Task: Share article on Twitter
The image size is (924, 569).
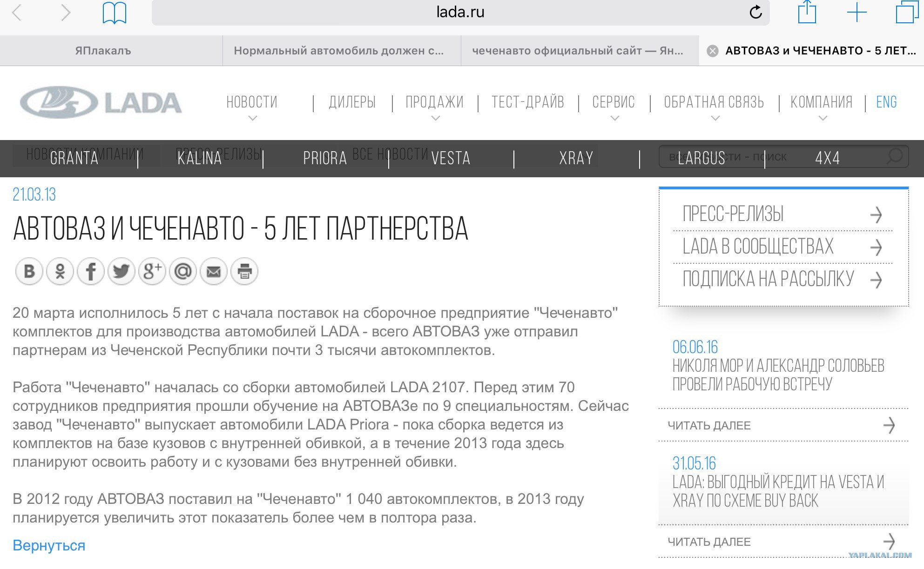Action: point(121,271)
